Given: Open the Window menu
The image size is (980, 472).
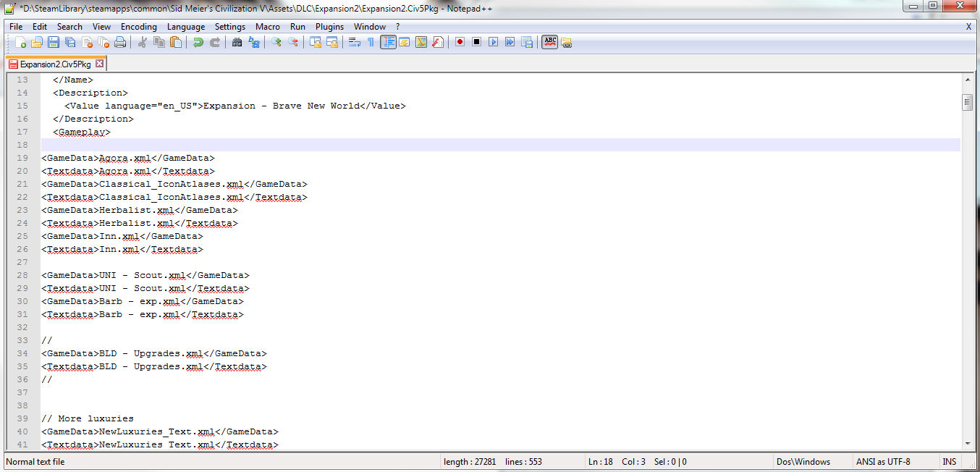Looking at the screenshot, I should (x=370, y=27).
